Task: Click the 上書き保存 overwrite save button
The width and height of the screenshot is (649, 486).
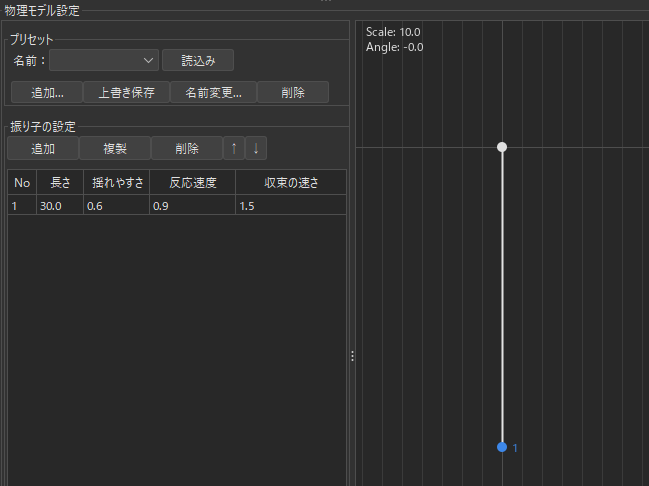Action: pos(127,92)
